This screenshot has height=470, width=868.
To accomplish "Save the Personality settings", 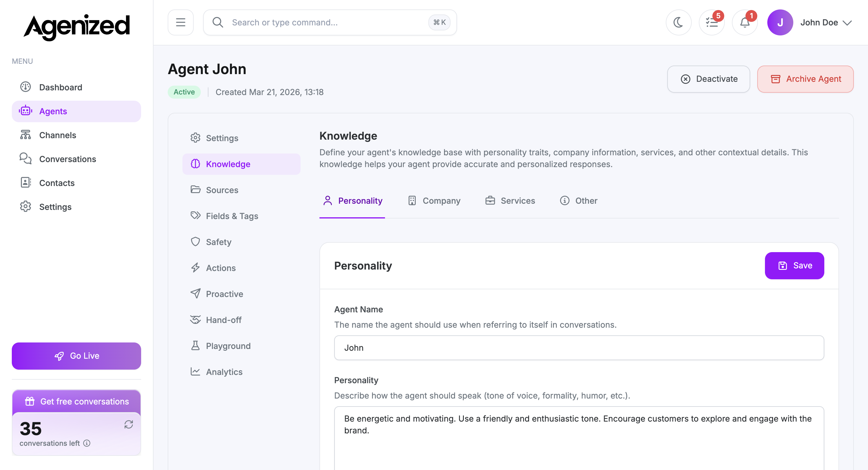I will click(794, 265).
